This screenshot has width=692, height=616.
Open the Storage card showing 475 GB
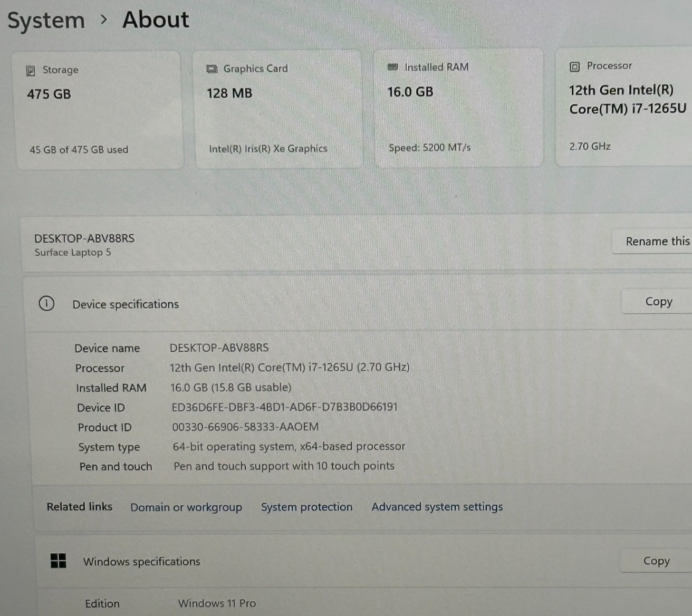(x=99, y=110)
